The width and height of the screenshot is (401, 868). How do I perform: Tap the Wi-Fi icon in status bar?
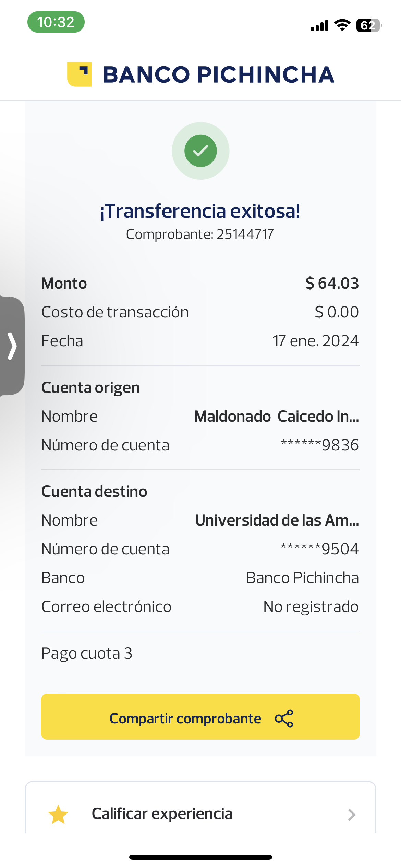pyautogui.click(x=342, y=25)
